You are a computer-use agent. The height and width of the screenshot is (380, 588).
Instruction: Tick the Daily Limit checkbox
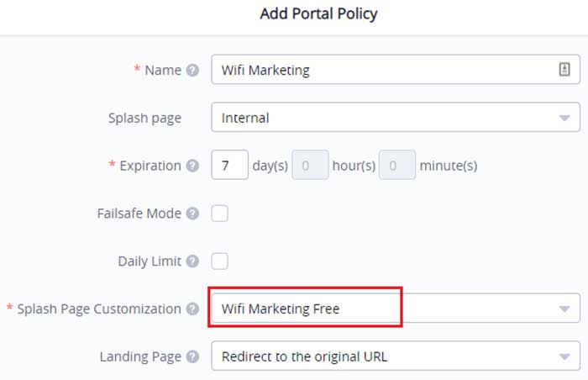coord(219,261)
